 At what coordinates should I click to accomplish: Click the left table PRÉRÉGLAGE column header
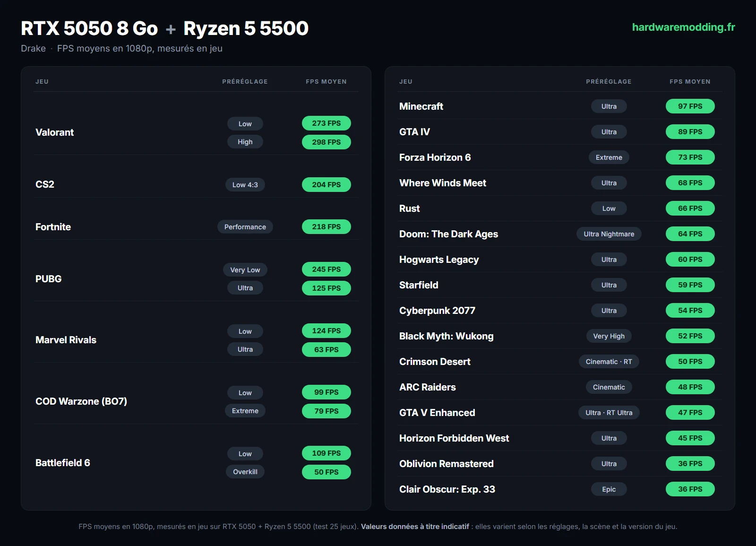[x=245, y=81]
